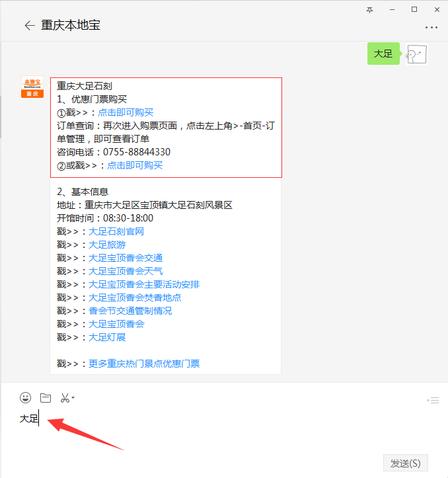Open the 大足宝顶香会焚香地点 link
448x478 pixels.
pos(135,298)
